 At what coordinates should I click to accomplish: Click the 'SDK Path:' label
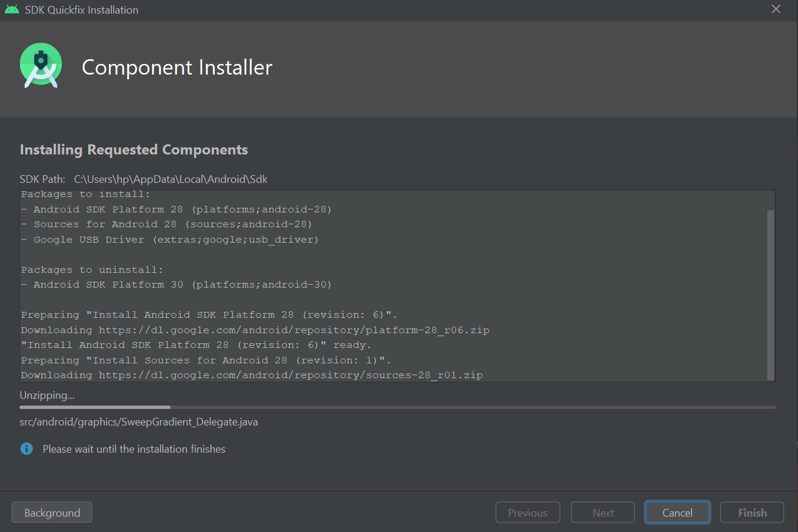tap(43, 179)
